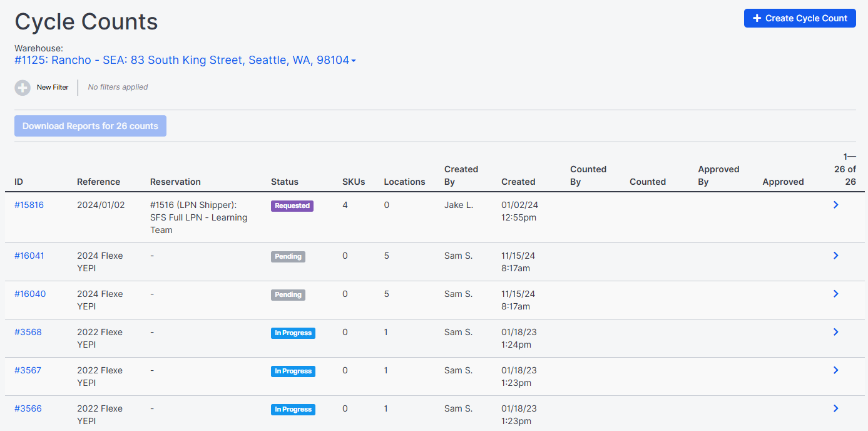
Task: Click the Locations column header
Action: click(404, 182)
